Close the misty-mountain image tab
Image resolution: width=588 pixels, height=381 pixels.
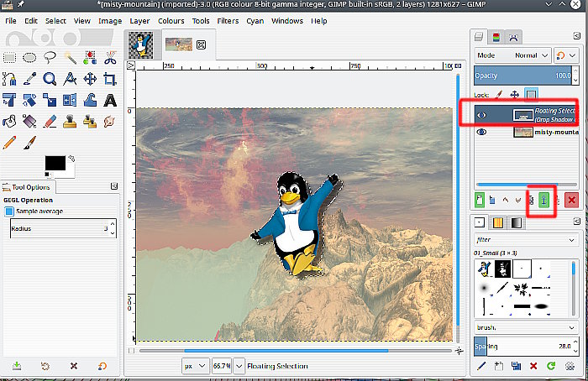point(201,45)
